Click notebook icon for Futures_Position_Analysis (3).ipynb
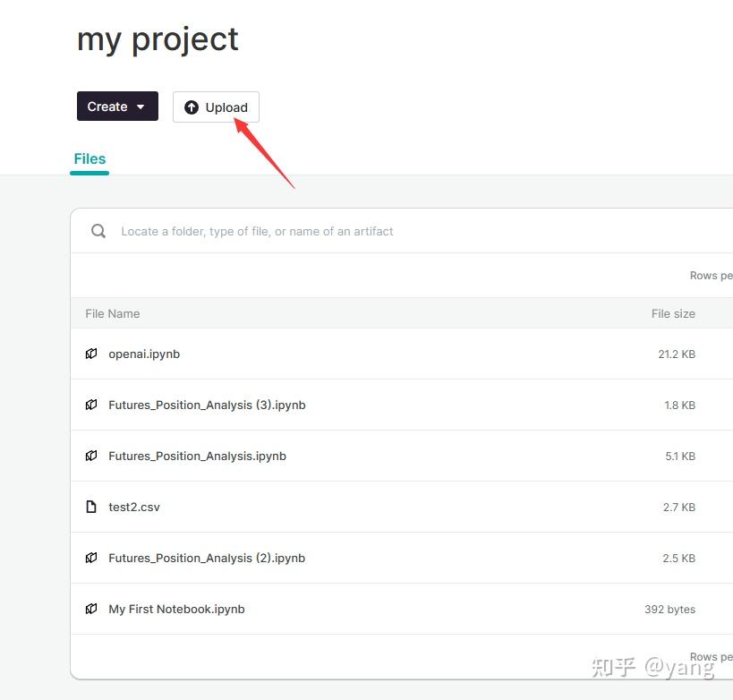The width and height of the screenshot is (733, 700). pyautogui.click(x=91, y=405)
